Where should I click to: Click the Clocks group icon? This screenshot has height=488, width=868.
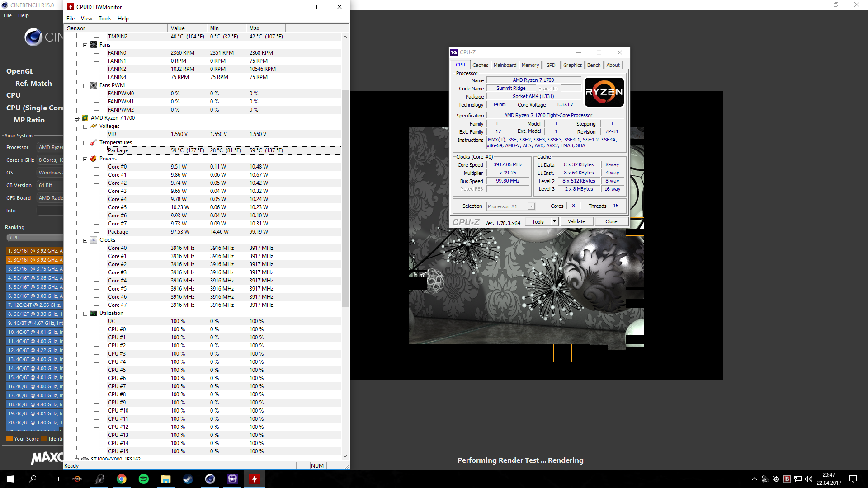point(94,240)
